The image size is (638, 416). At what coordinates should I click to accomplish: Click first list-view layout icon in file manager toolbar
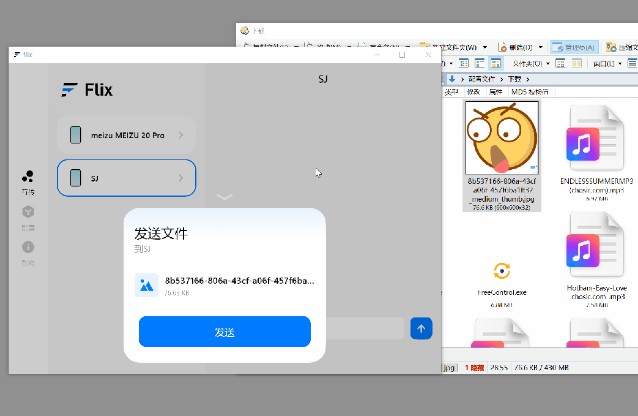pyautogui.click(x=464, y=63)
